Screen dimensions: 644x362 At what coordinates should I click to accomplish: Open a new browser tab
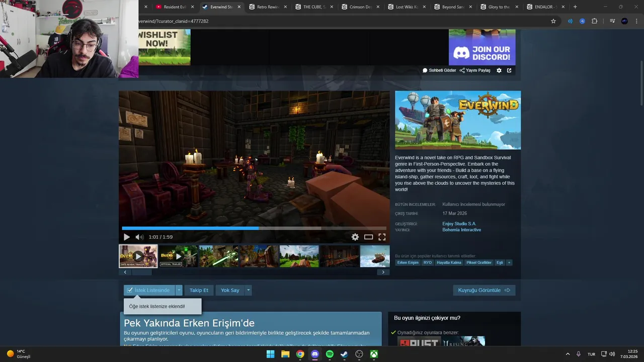click(575, 7)
